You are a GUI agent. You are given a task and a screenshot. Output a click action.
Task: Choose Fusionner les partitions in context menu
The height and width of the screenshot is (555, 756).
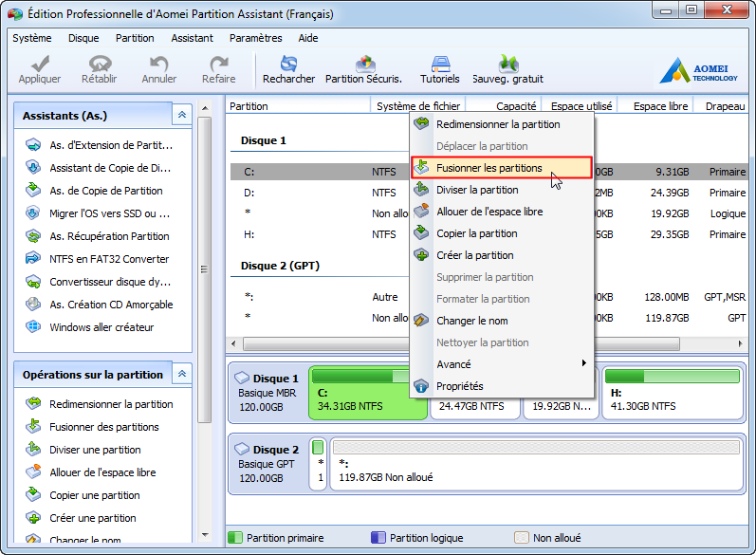tap(502, 168)
